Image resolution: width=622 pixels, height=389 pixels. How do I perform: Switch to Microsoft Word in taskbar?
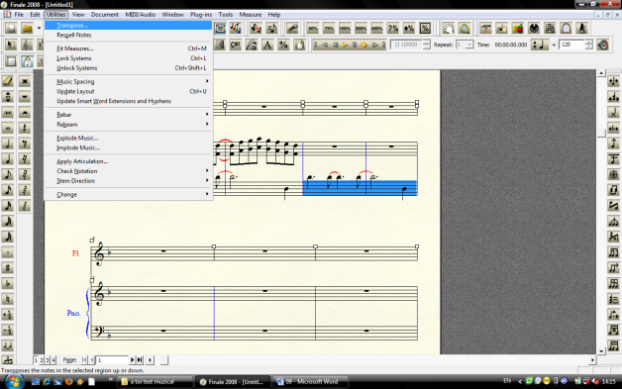(x=310, y=382)
